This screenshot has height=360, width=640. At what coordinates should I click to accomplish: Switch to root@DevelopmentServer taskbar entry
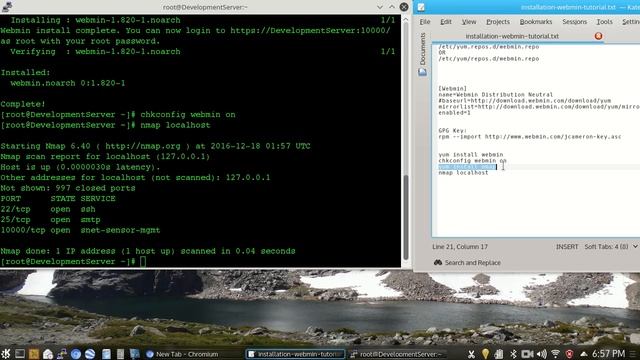click(397, 354)
